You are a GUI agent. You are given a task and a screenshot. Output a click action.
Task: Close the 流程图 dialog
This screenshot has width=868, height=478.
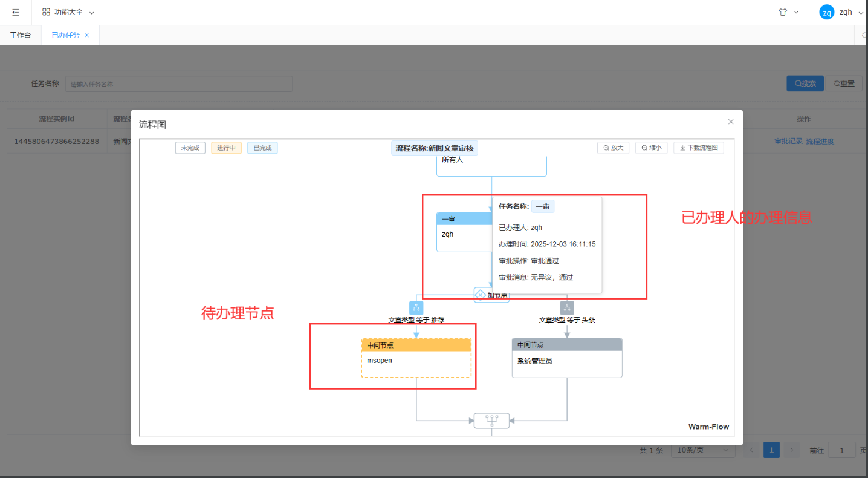click(x=730, y=122)
